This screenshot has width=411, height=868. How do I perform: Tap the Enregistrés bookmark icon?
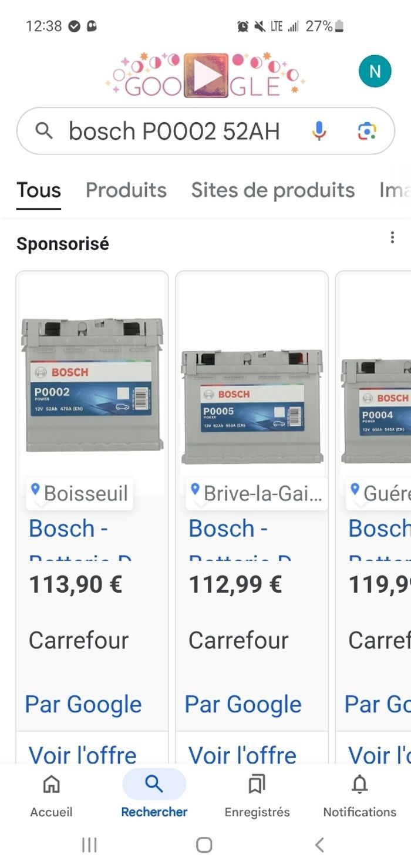[x=257, y=785]
